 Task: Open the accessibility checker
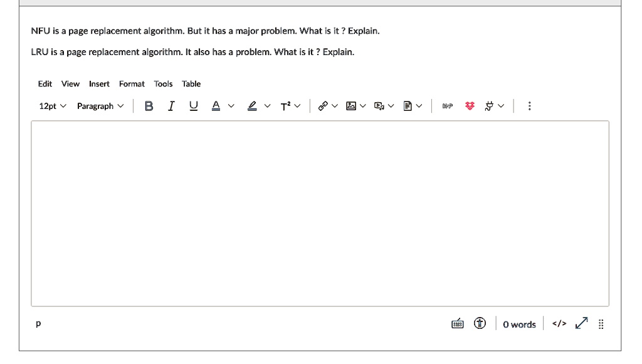(x=480, y=324)
